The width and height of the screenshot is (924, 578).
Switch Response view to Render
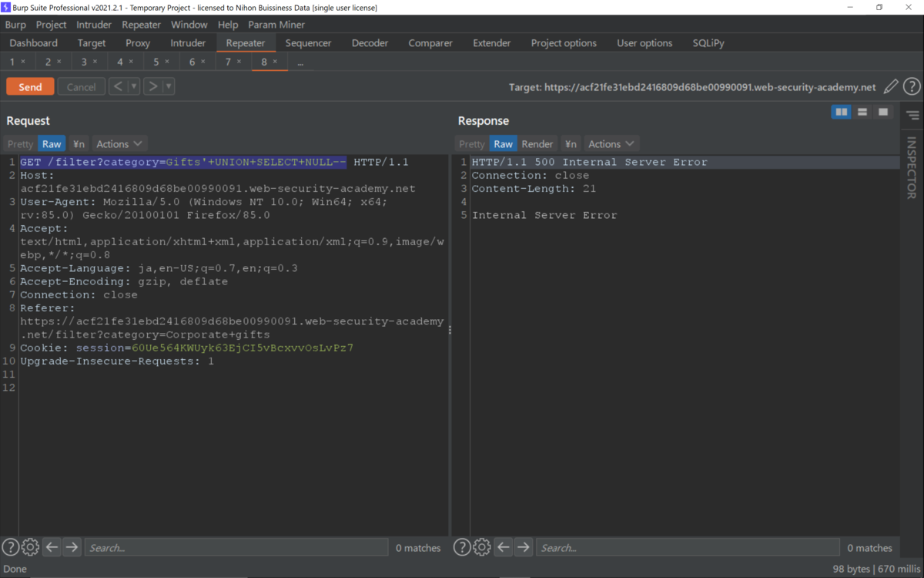[x=537, y=144]
